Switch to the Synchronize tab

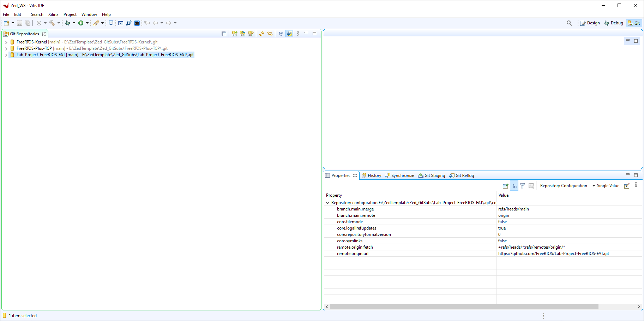click(399, 176)
